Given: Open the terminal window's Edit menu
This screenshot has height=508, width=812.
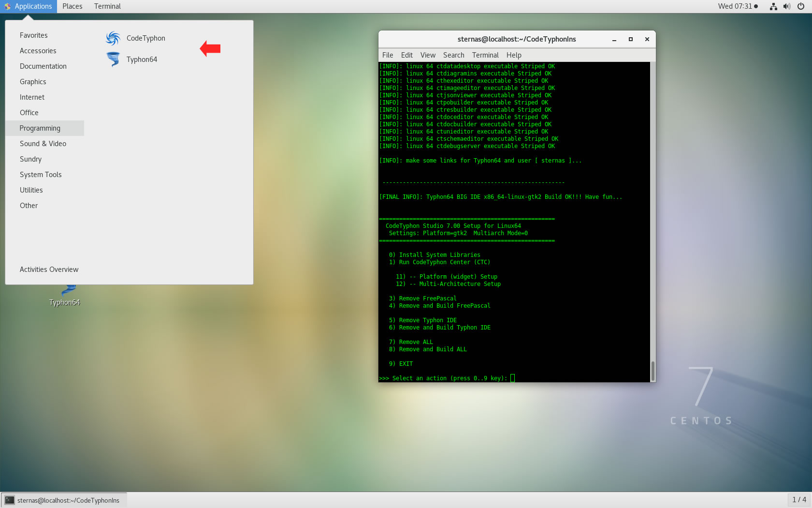Looking at the screenshot, I should click(x=407, y=55).
